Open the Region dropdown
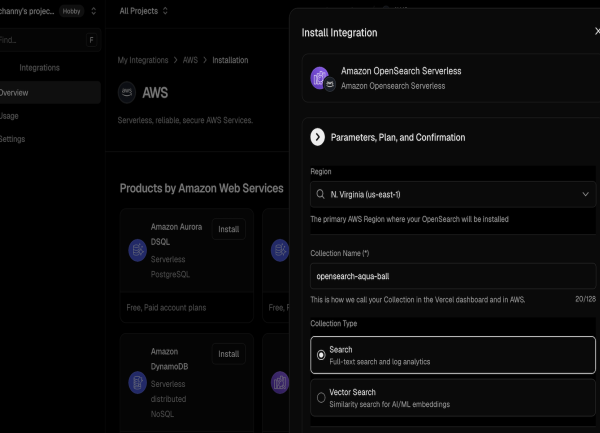 tap(453, 194)
